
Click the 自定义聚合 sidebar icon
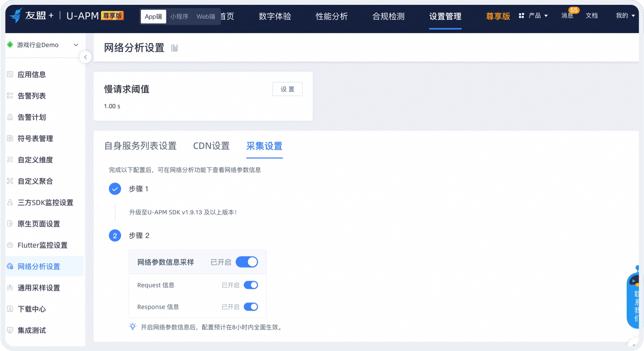click(10, 181)
